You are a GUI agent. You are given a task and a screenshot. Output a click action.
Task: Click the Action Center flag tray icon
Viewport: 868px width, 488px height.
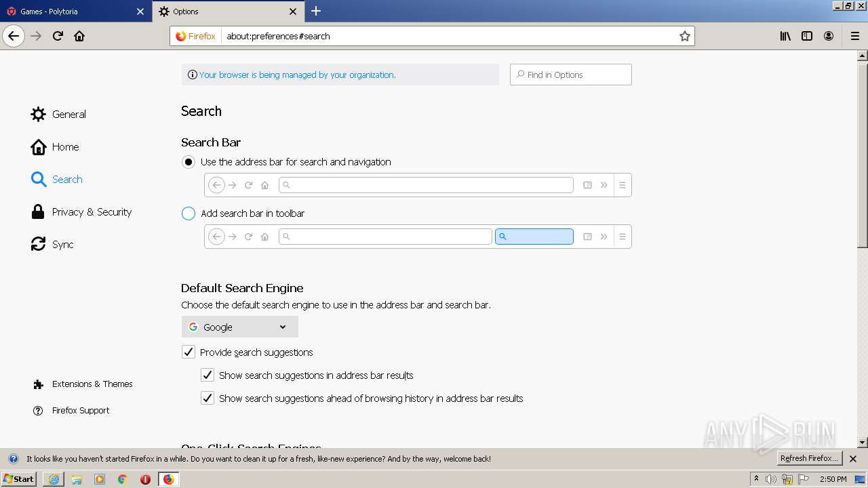(804, 479)
